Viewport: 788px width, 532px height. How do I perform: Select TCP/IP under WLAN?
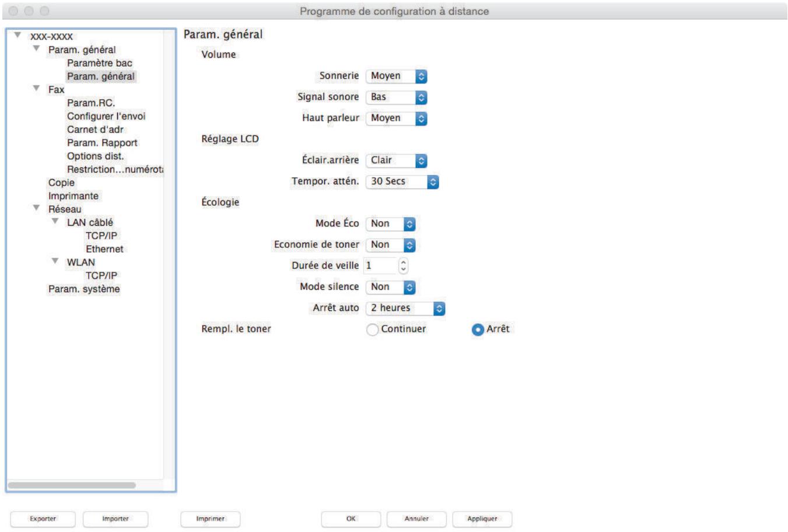(101, 275)
